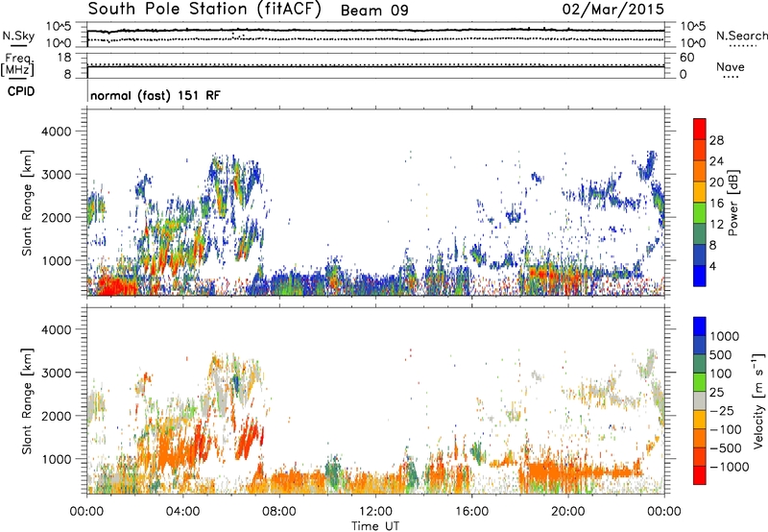Click the '08:00' time tick label
The image size is (768, 532).
tap(278, 512)
